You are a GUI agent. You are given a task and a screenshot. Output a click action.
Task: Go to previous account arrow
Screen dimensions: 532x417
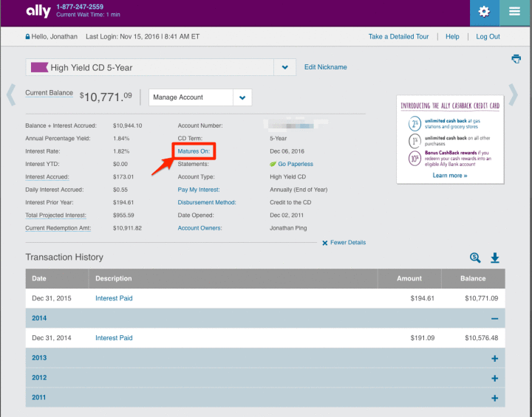point(11,95)
